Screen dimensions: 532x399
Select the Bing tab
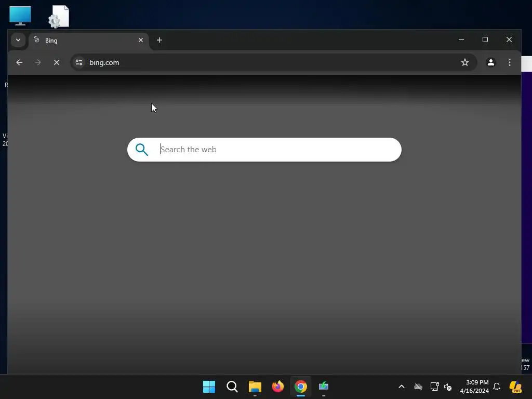pos(89,41)
